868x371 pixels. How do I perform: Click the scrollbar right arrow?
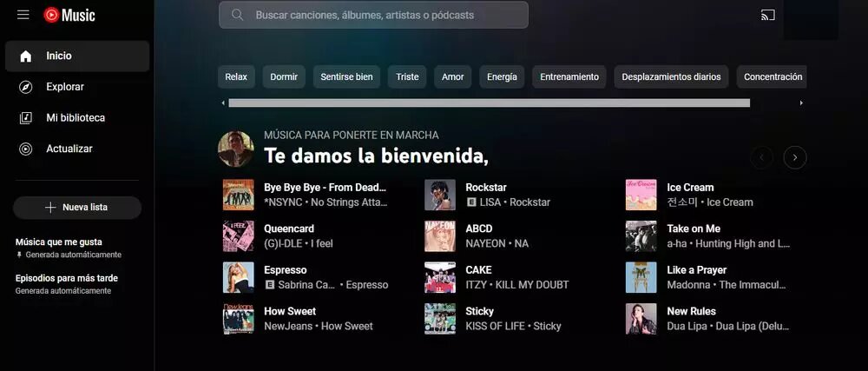coord(801,103)
